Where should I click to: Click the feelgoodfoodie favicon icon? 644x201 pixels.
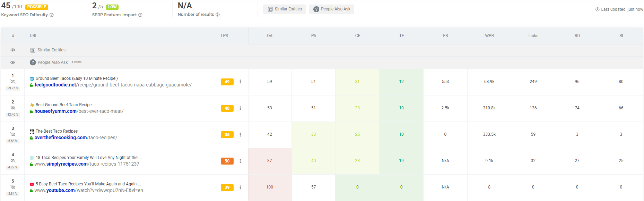click(32, 79)
